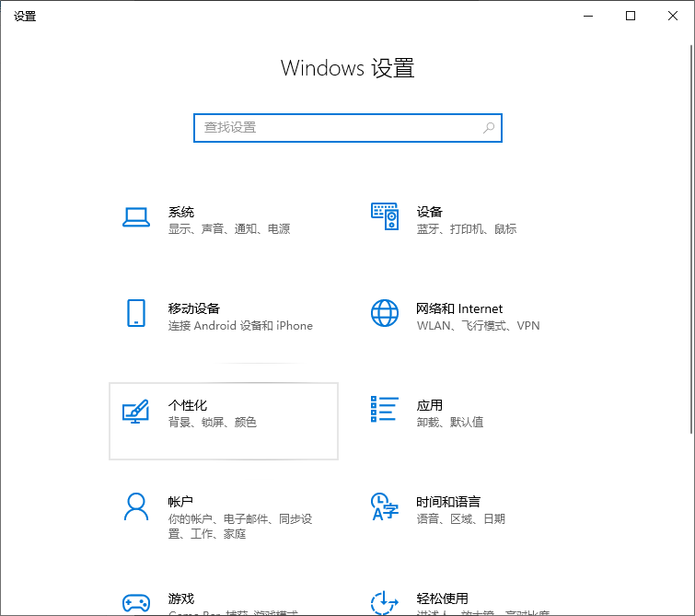Open the 设备 keyboard and speaker icon
Screen dimensions: 695x616
[385, 216]
